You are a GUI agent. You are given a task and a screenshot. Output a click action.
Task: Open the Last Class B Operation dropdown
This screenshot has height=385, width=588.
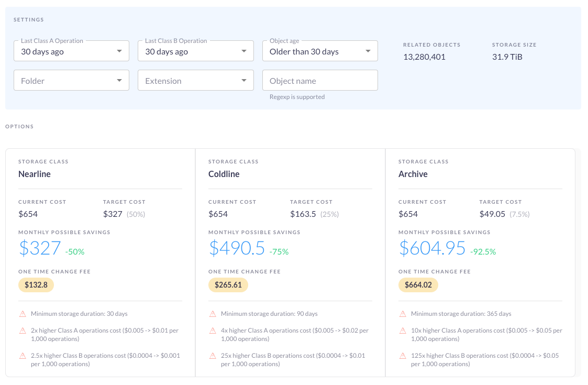[195, 51]
